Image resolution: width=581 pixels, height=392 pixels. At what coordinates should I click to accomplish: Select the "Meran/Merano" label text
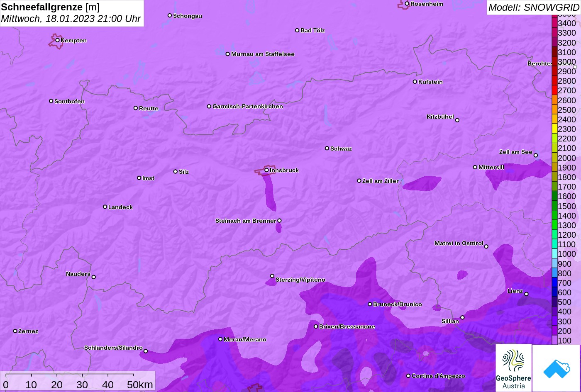(245, 339)
